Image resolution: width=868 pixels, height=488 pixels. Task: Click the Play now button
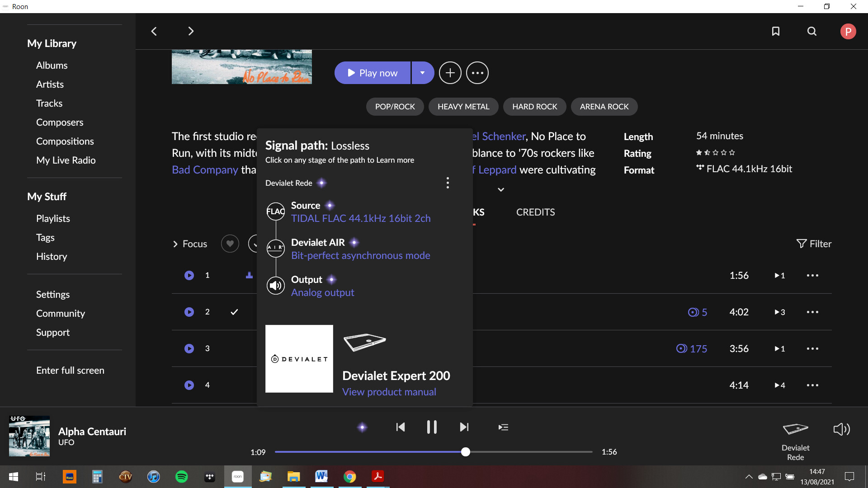tap(373, 73)
